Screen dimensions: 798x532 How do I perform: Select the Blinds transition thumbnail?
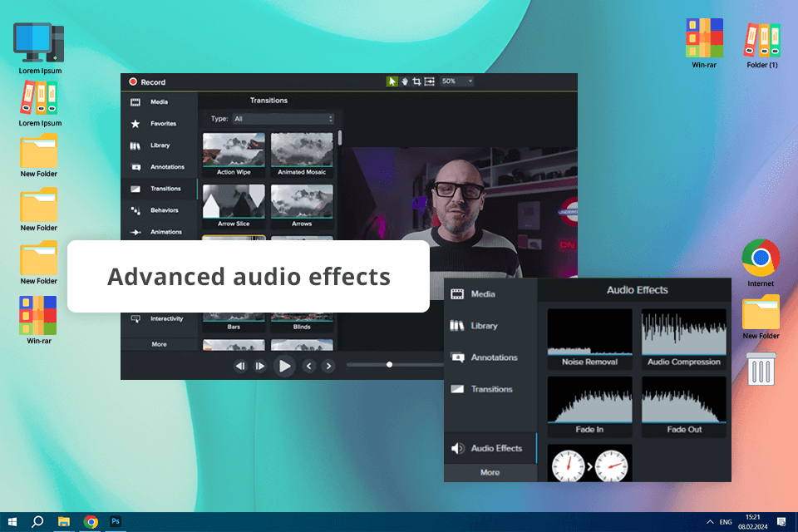pos(302,323)
